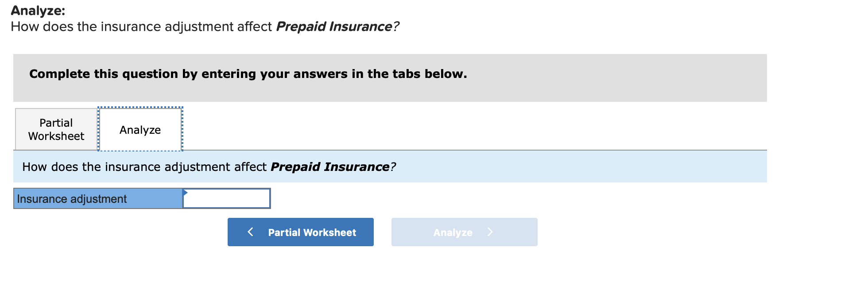Click the left chevron on Partial Worksheet button
The height and width of the screenshot is (302, 868).
(x=250, y=232)
